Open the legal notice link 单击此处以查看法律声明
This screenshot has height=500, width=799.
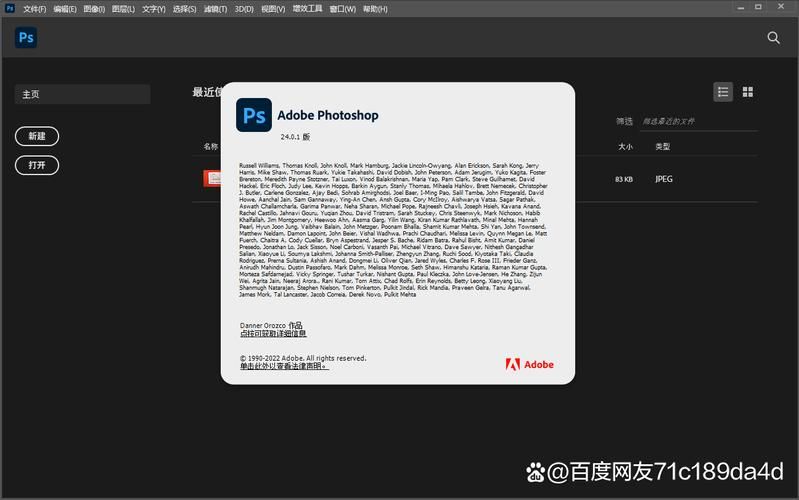coord(283,366)
